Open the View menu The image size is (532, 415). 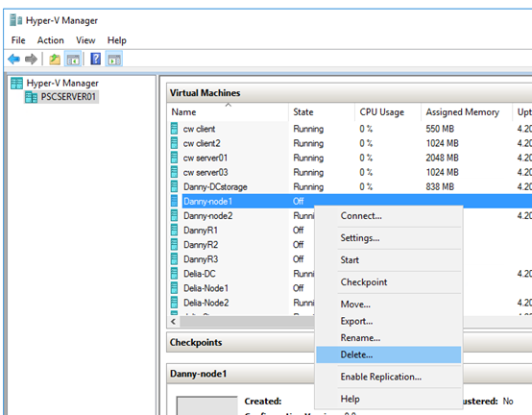pyautogui.click(x=85, y=40)
